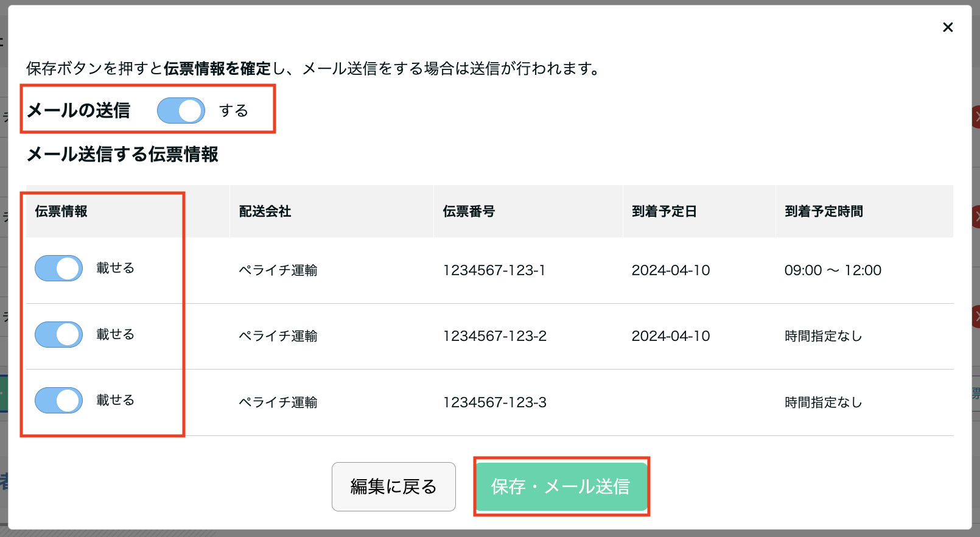Click the 伝票情報 column header
Screen dimensions: 980x537
pyautogui.click(x=61, y=211)
